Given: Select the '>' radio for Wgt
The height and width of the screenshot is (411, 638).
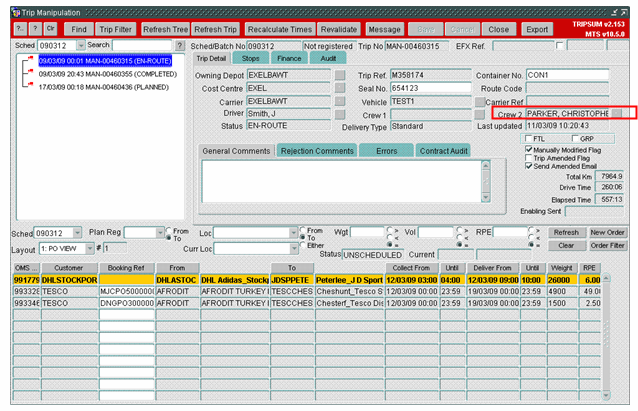Looking at the screenshot, I should coord(390,230).
